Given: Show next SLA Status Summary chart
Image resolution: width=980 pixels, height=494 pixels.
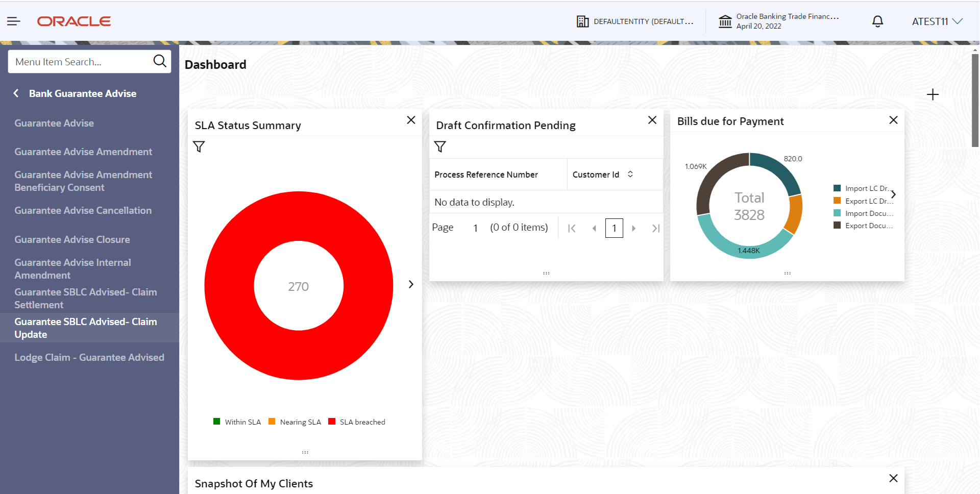Looking at the screenshot, I should point(411,284).
